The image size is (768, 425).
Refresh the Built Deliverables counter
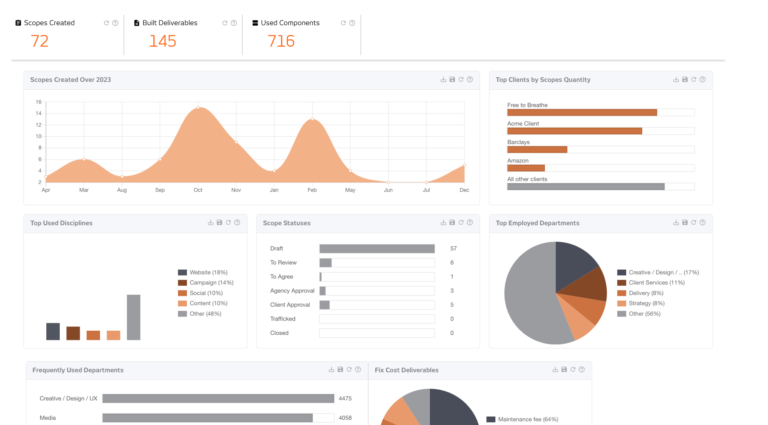tap(224, 23)
